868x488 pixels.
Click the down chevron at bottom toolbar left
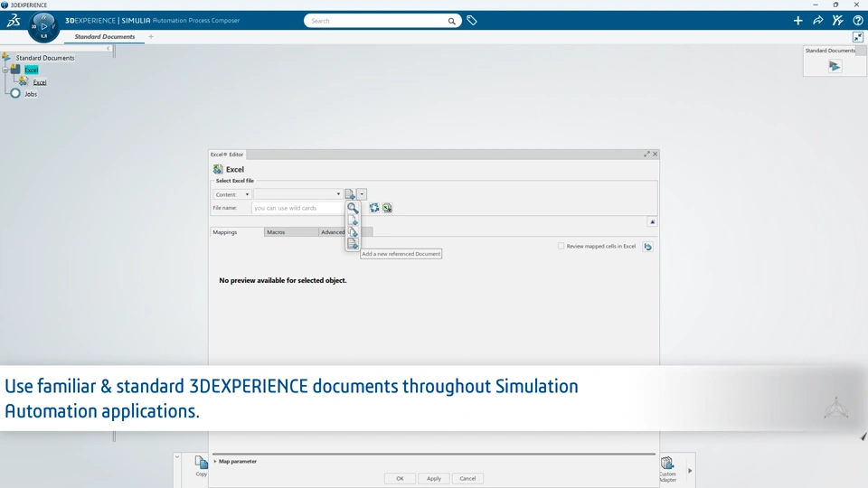(176, 457)
